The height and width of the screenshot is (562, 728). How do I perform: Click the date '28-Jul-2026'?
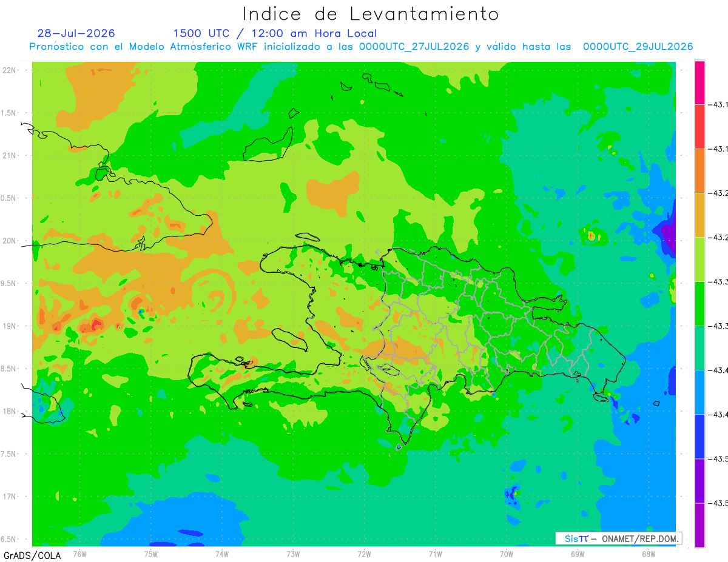tap(76, 33)
